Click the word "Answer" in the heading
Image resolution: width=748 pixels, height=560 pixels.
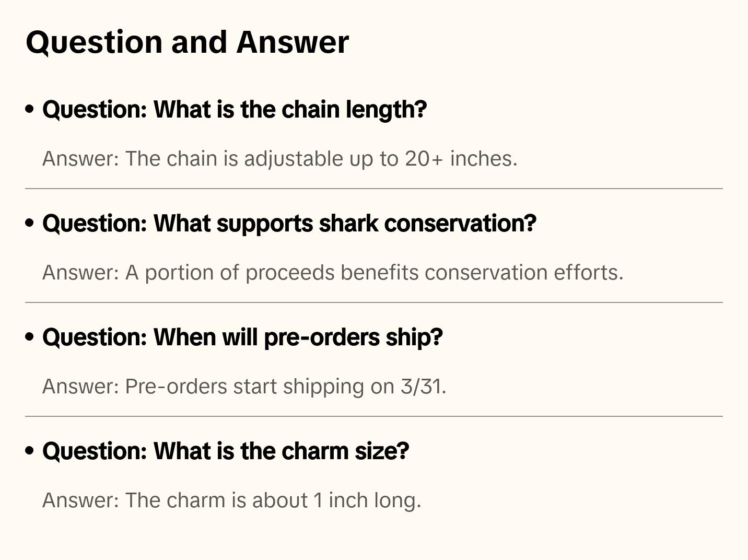coord(293,42)
